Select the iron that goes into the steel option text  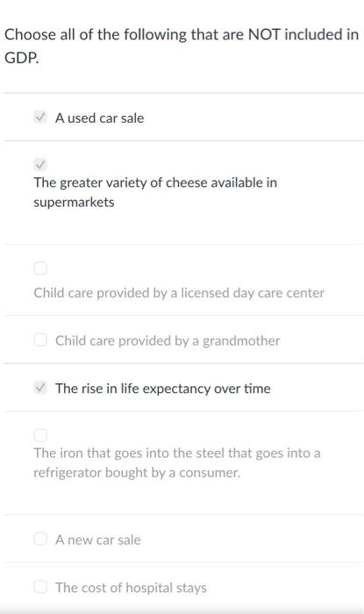pos(177,463)
